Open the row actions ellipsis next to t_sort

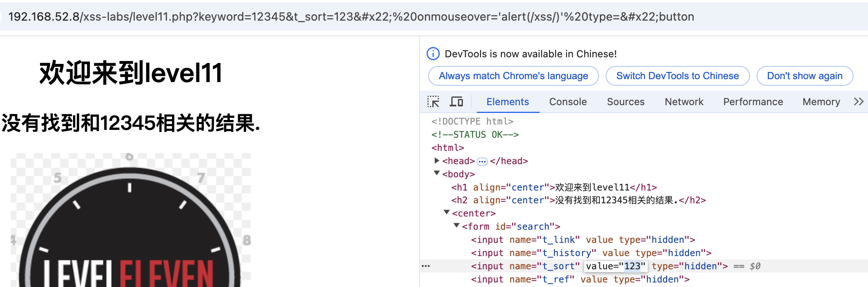click(x=426, y=266)
